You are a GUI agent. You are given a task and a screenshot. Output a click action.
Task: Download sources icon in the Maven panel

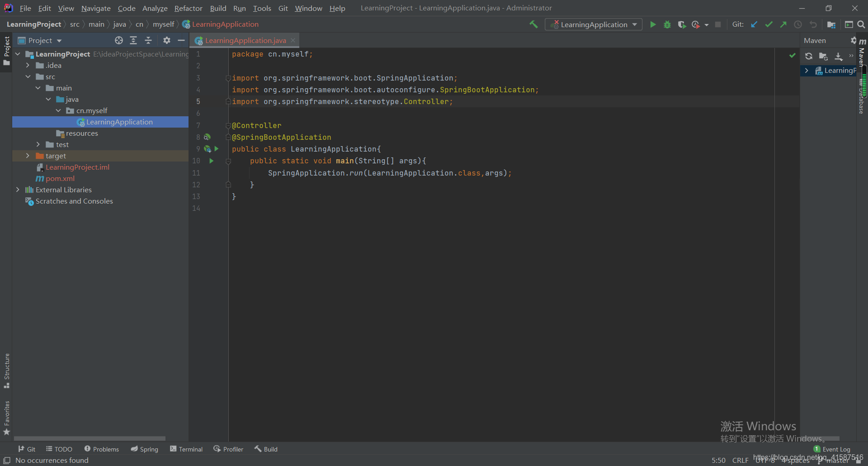(839, 56)
